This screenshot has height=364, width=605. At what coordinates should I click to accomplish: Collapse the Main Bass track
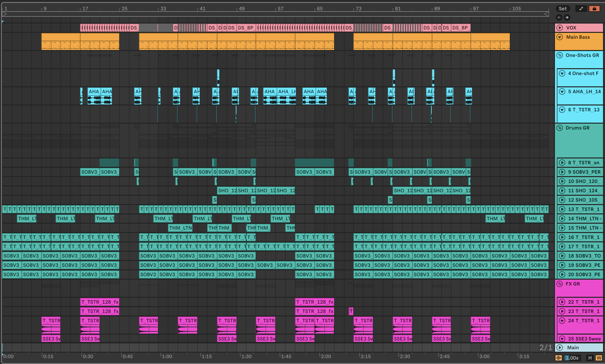pyautogui.click(x=560, y=37)
